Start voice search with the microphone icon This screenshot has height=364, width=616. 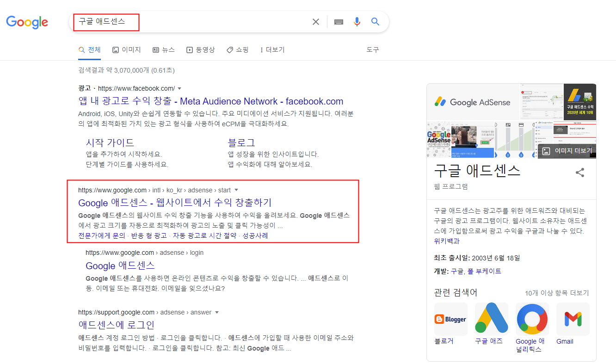(356, 21)
